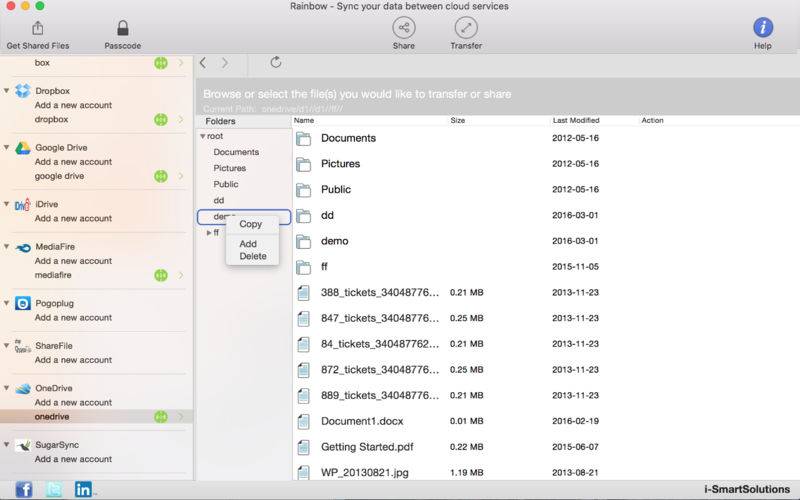Select the 872_tickets file row
Image resolution: width=800 pixels, height=500 pixels.
click(546, 369)
